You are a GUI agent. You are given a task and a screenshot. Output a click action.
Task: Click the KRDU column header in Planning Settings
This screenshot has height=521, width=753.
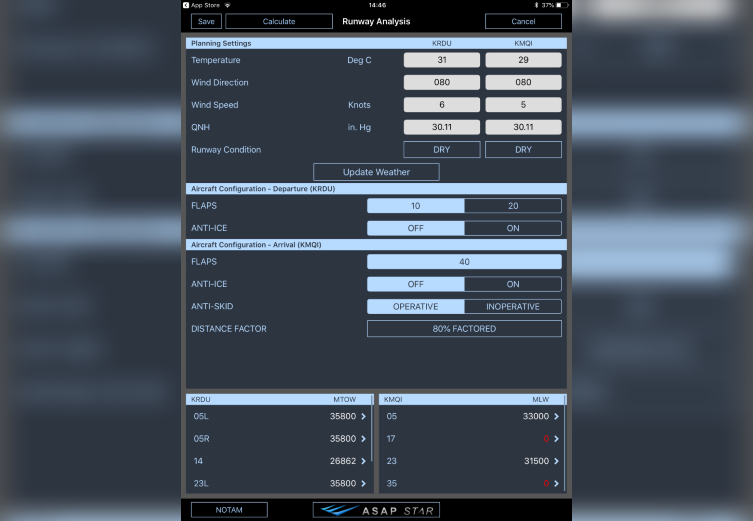441,43
